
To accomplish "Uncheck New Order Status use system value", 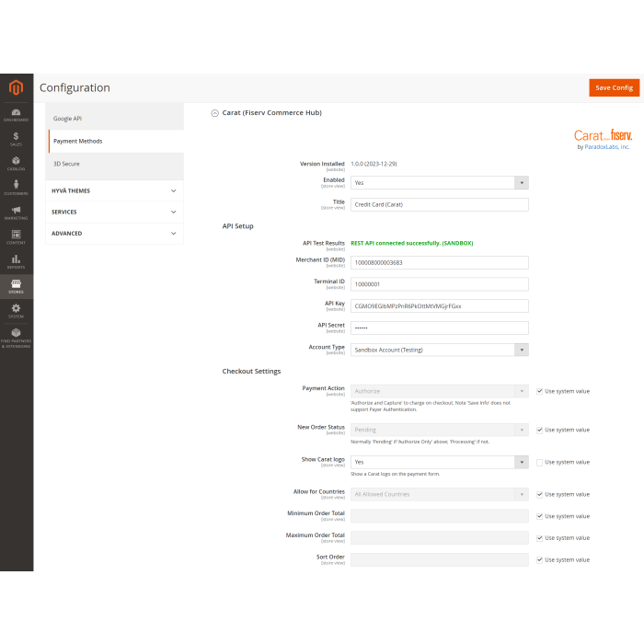I will (539, 430).
